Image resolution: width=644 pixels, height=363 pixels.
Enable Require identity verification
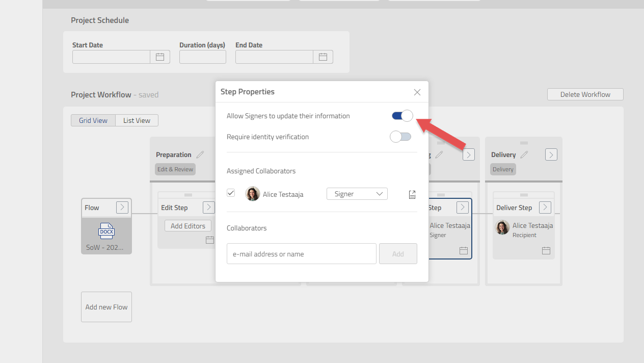click(400, 137)
